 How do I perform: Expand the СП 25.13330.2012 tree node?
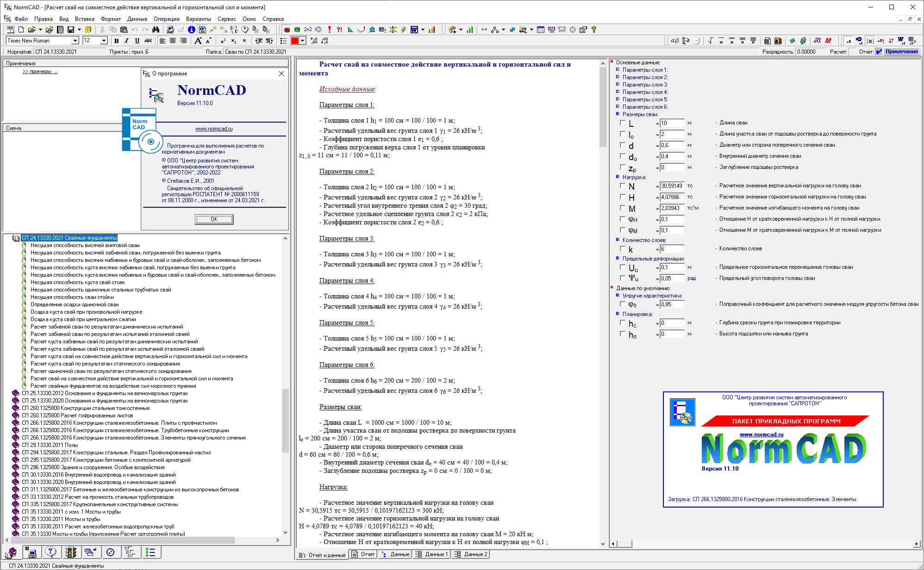pyautogui.click(x=16, y=393)
